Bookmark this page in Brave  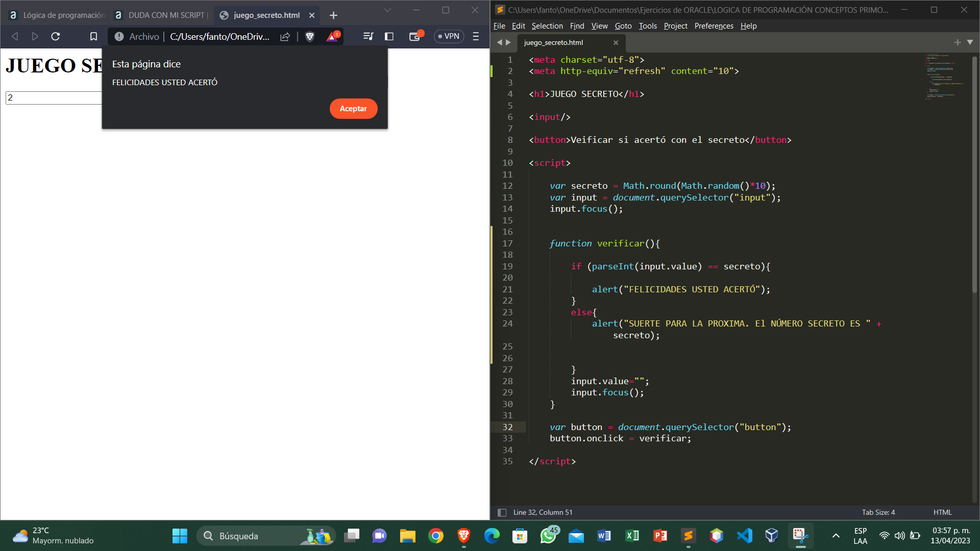pyautogui.click(x=93, y=36)
